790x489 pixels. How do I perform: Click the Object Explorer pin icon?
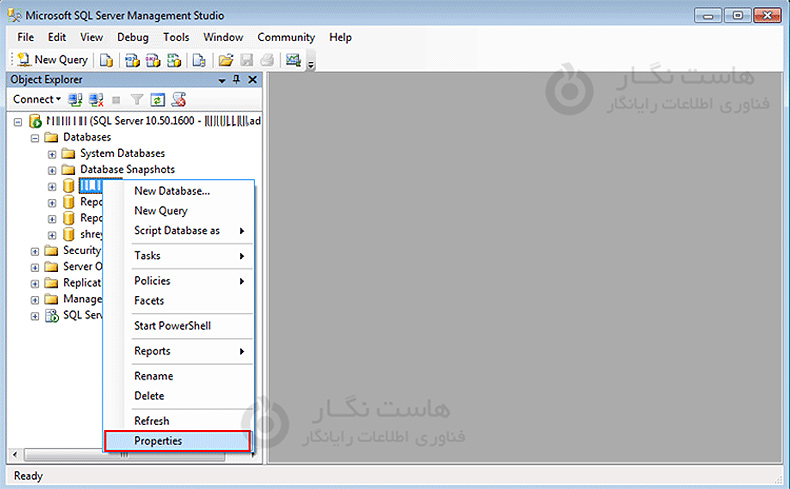click(237, 80)
